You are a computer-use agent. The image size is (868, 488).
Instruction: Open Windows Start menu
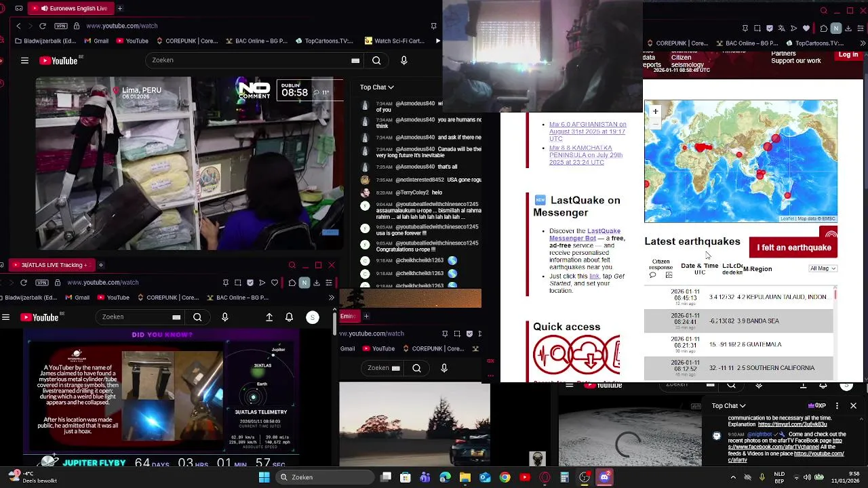click(x=264, y=477)
